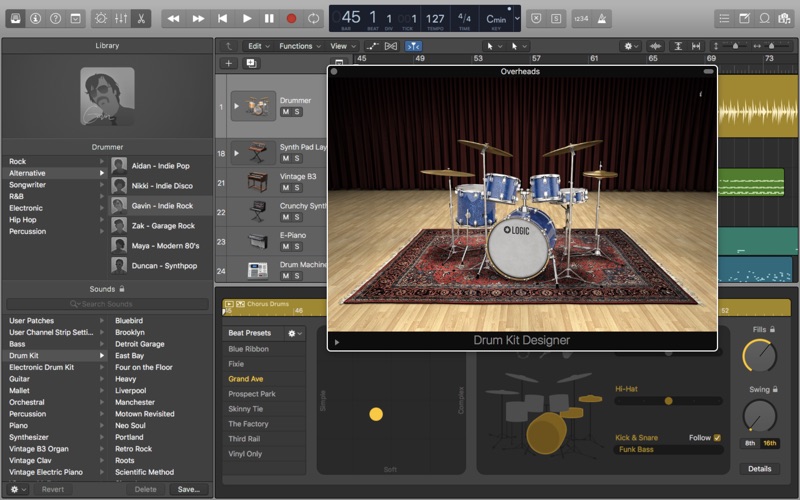Open the Loop Browser button
Viewport: 800px width, 500px height.
(764, 19)
